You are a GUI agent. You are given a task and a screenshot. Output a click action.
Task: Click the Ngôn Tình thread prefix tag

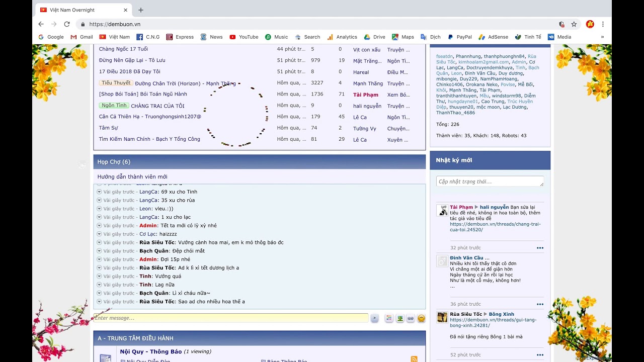point(114,106)
